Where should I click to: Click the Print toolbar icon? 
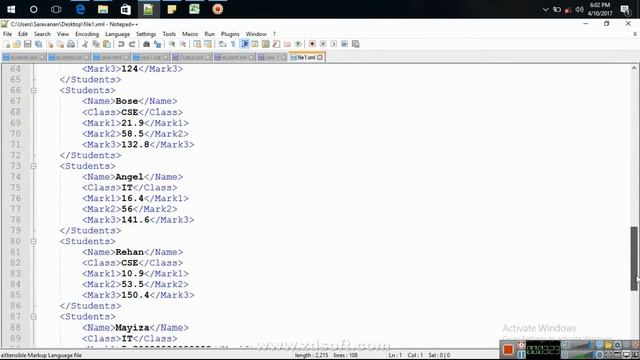tap(71, 44)
